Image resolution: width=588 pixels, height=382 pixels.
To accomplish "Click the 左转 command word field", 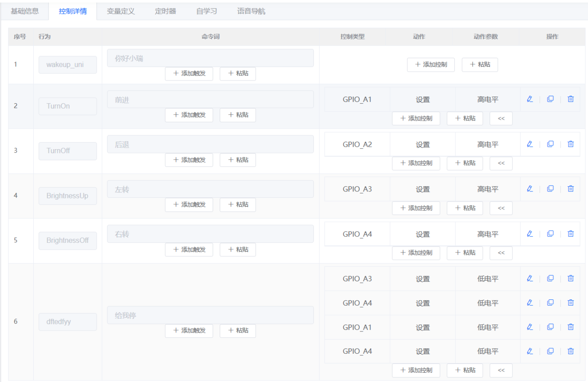I will [x=210, y=189].
